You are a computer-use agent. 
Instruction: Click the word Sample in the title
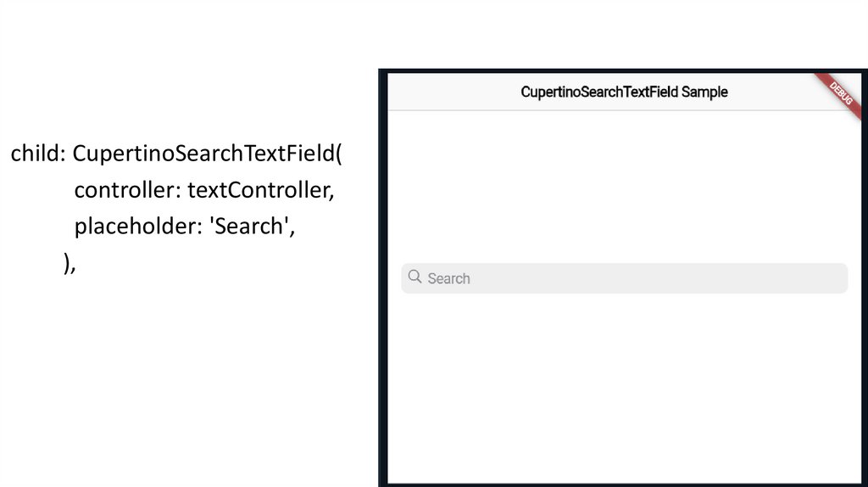[704, 92]
